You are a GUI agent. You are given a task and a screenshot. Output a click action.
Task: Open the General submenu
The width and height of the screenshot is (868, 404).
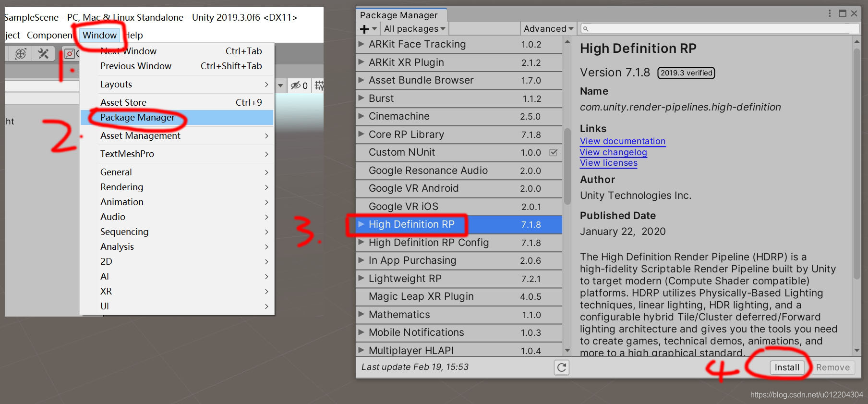pyautogui.click(x=177, y=172)
